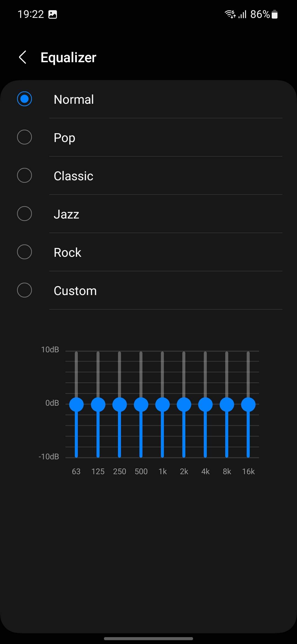297x644 pixels.
Task: Tap the battery icon in status bar
Action: coord(274,14)
